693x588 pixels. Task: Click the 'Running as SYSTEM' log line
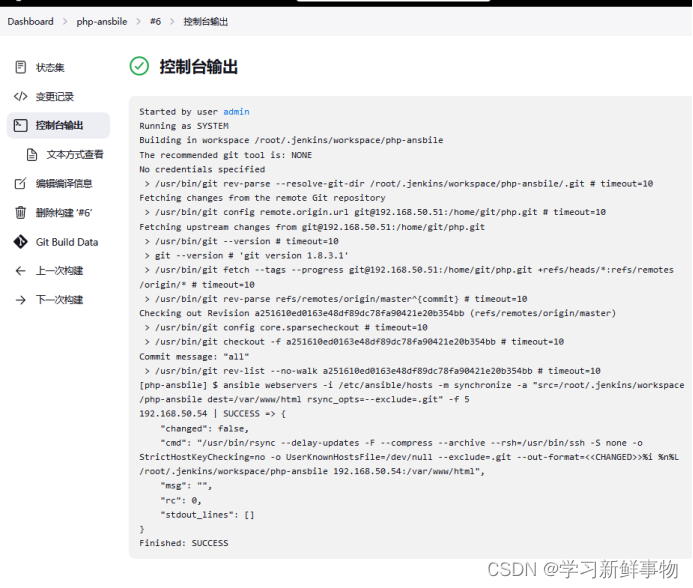184,126
